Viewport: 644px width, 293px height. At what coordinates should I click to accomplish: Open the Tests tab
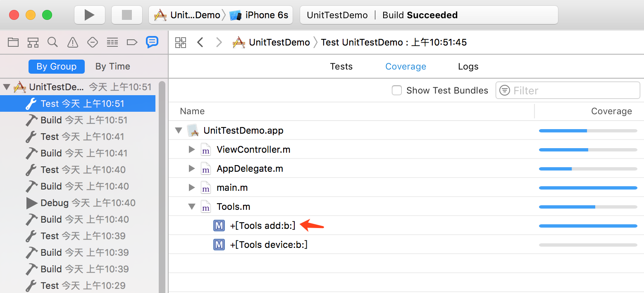point(341,66)
